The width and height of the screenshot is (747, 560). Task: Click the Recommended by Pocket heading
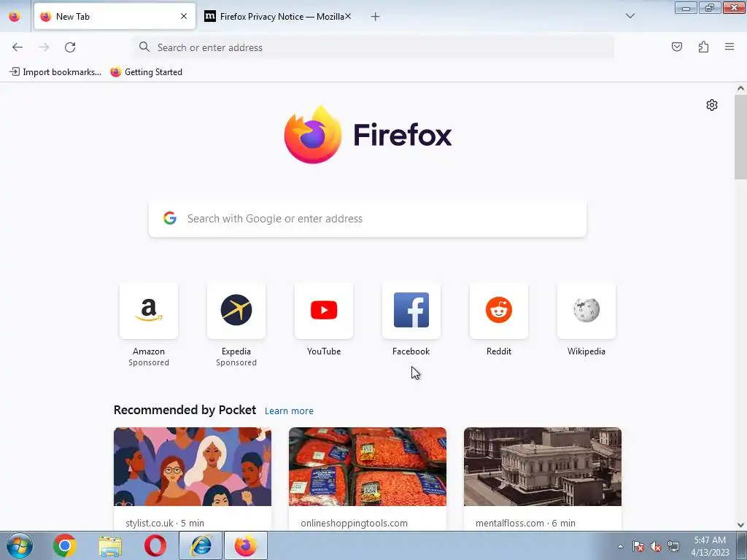pos(185,410)
